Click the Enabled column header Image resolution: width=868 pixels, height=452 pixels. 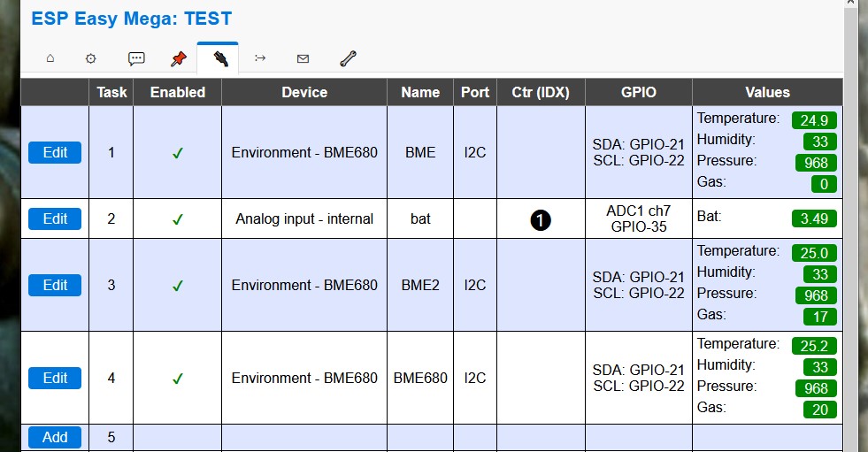[x=178, y=92]
